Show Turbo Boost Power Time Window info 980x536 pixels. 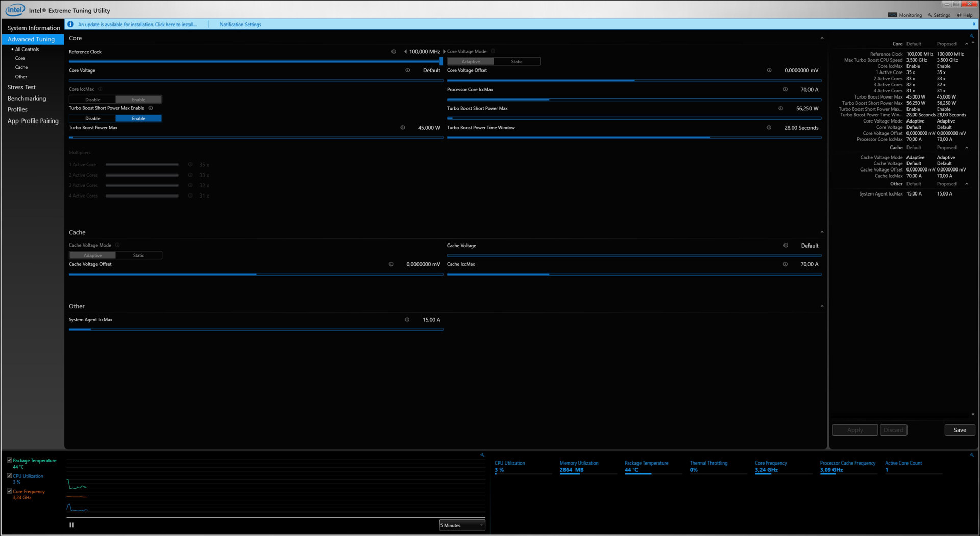coord(769,128)
